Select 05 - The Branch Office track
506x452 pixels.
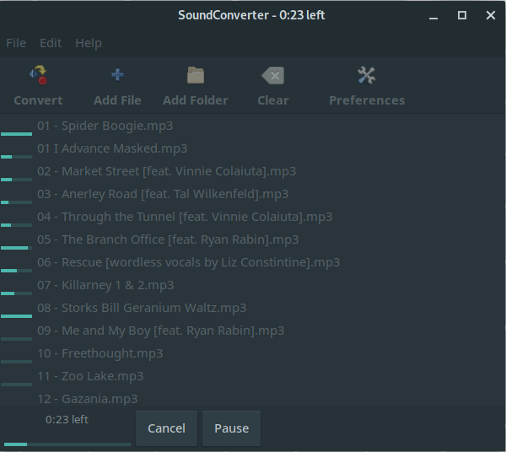coord(252,240)
